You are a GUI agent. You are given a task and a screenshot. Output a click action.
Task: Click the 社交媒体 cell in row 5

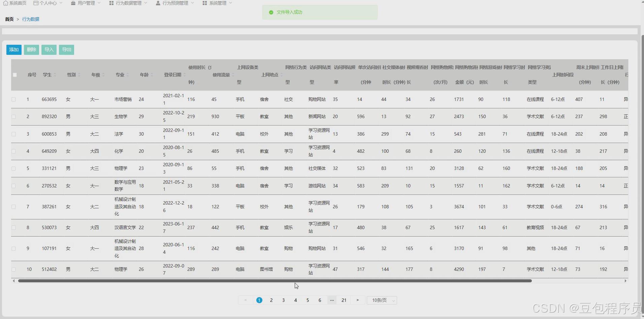pyautogui.click(x=317, y=169)
